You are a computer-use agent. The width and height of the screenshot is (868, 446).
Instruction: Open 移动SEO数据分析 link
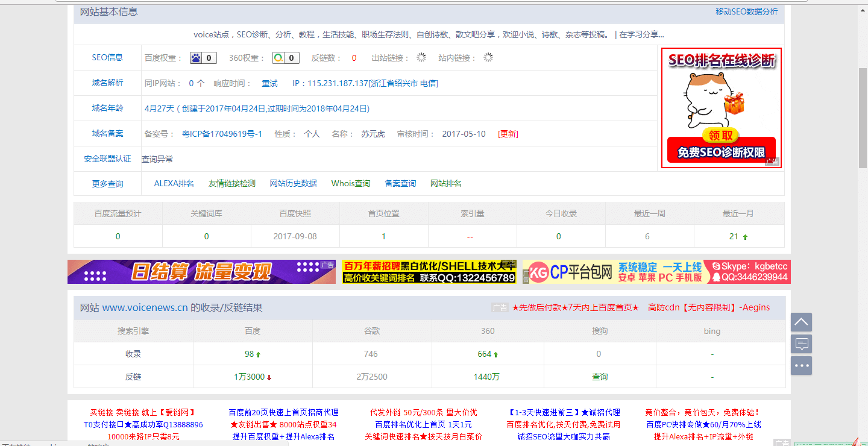tap(746, 11)
